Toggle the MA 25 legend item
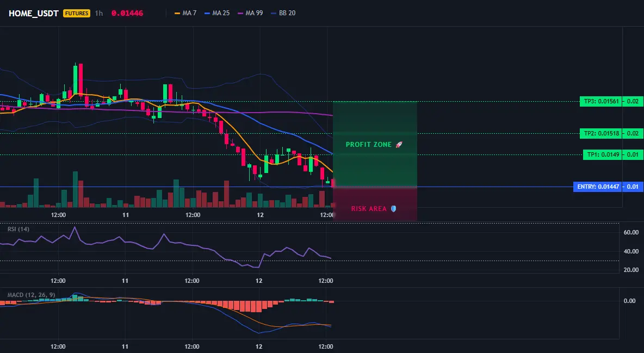This screenshot has width=644, height=353. tap(217, 13)
